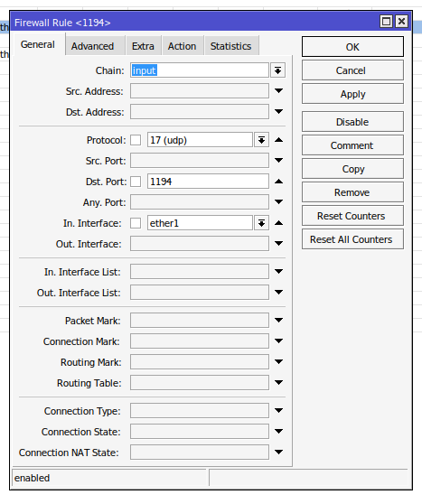The image size is (422, 504).
Task: Maximize the Firewall Rule window
Action: pos(386,22)
